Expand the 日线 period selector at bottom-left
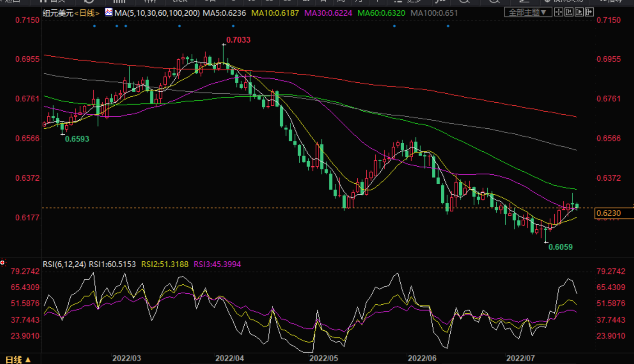This screenshot has height=364, width=634. 18,359
